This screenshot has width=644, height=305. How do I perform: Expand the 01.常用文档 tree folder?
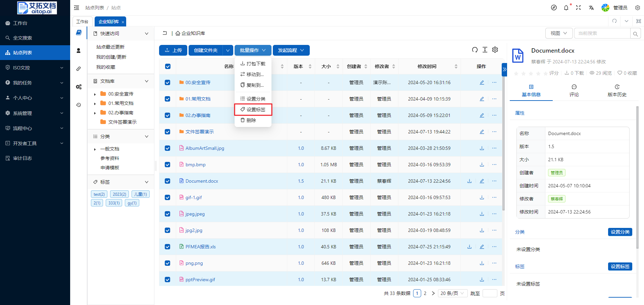(95, 104)
